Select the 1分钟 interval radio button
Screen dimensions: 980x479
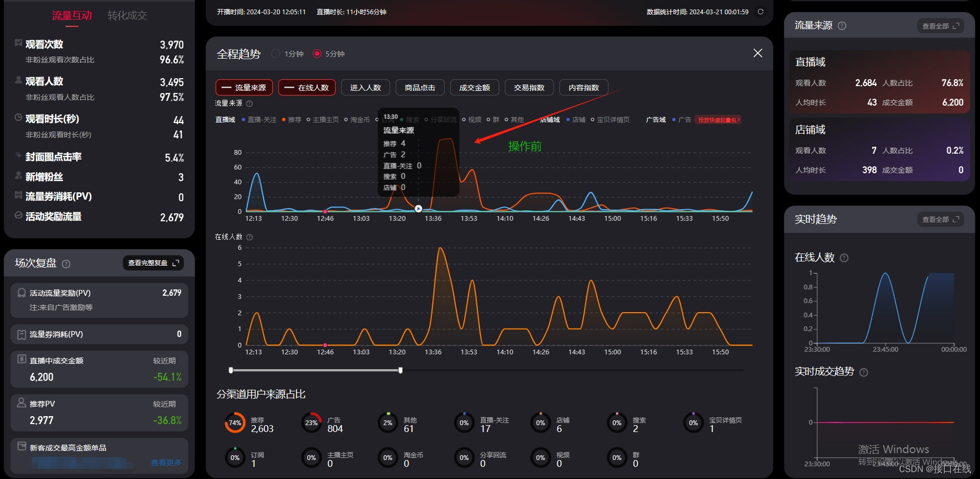[275, 54]
